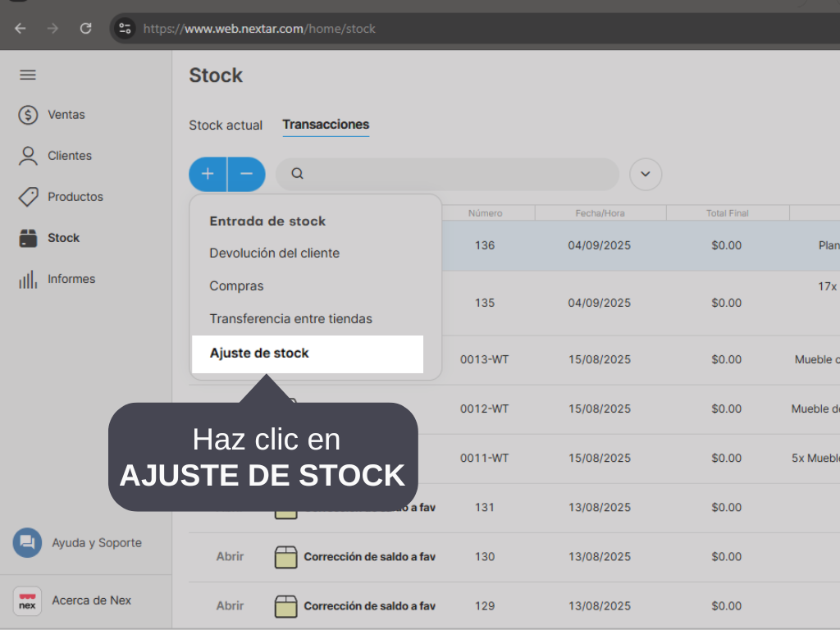The width and height of the screenshot is (840, 630).
Task: Click the Número column header
Action: [x=485, y=213]
